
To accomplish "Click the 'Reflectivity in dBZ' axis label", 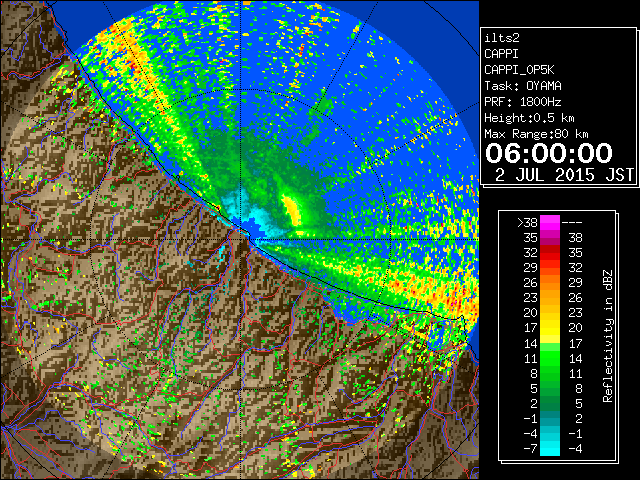I will click(608, 336).
